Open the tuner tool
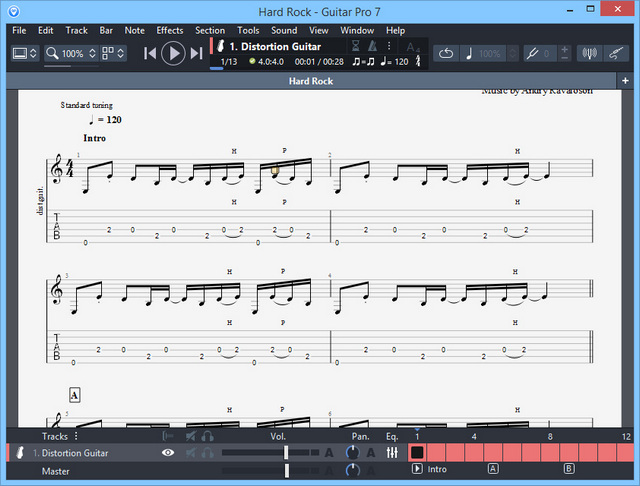The image size is (640, 486). pyautogui.click(x=536, y=53)
